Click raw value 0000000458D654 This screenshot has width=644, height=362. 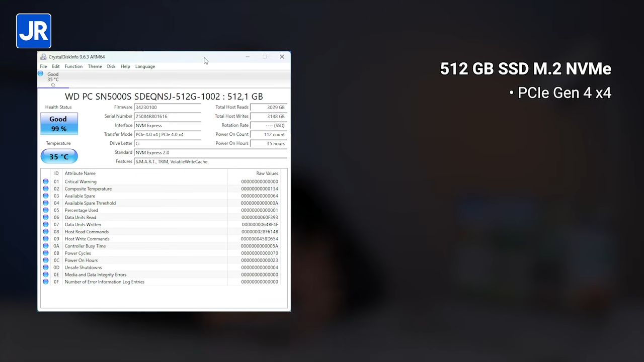[x=260, y=239]
